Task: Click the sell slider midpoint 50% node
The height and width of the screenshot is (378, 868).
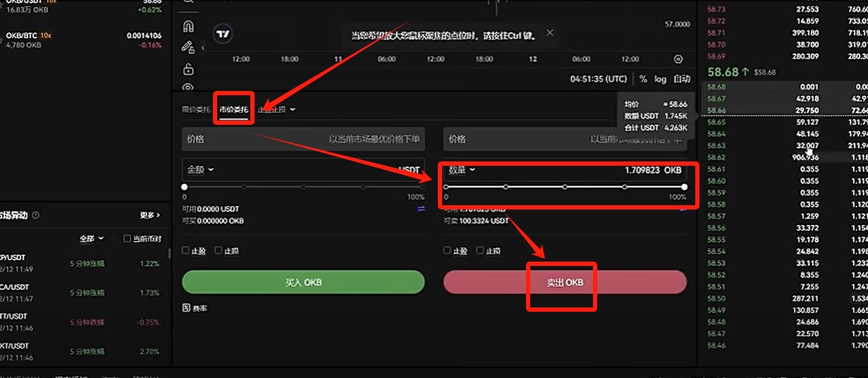Action: click(565, 187)
